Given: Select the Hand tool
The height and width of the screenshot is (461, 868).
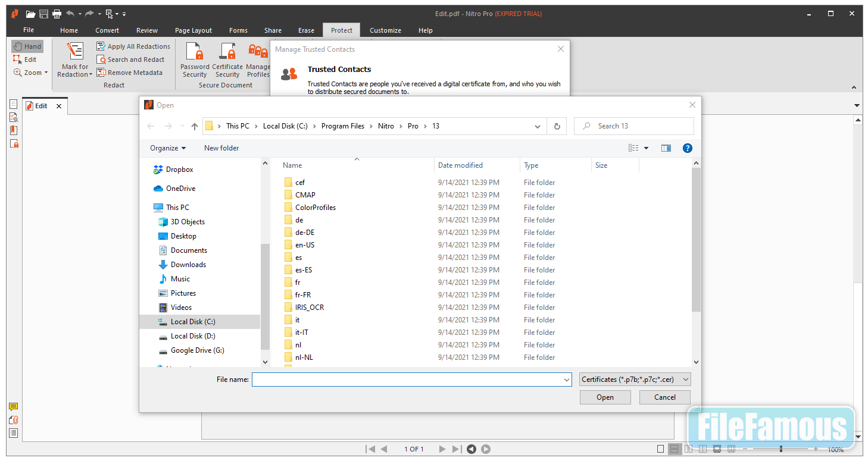Looking at the screenshot, I should pyautogui.click(x=27, y=46).
